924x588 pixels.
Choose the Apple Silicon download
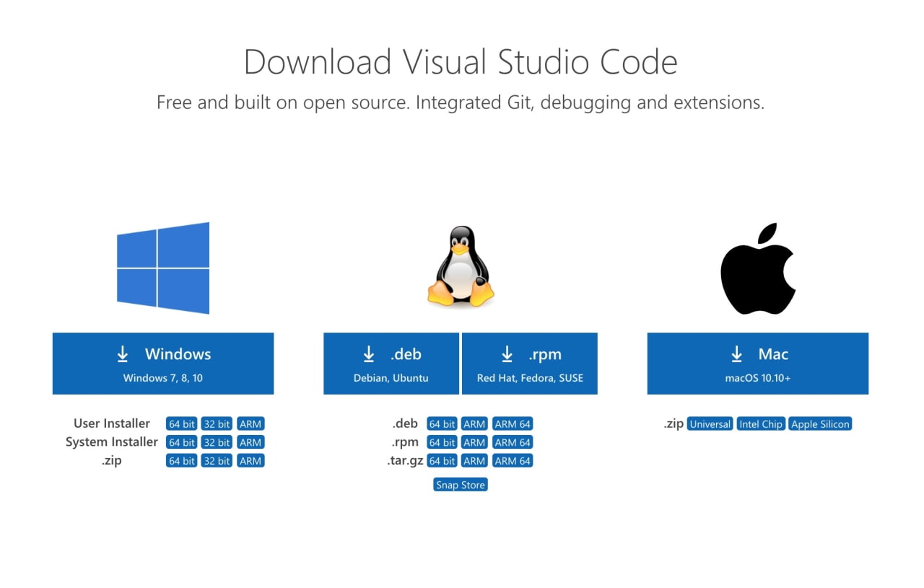pos(820,424)
